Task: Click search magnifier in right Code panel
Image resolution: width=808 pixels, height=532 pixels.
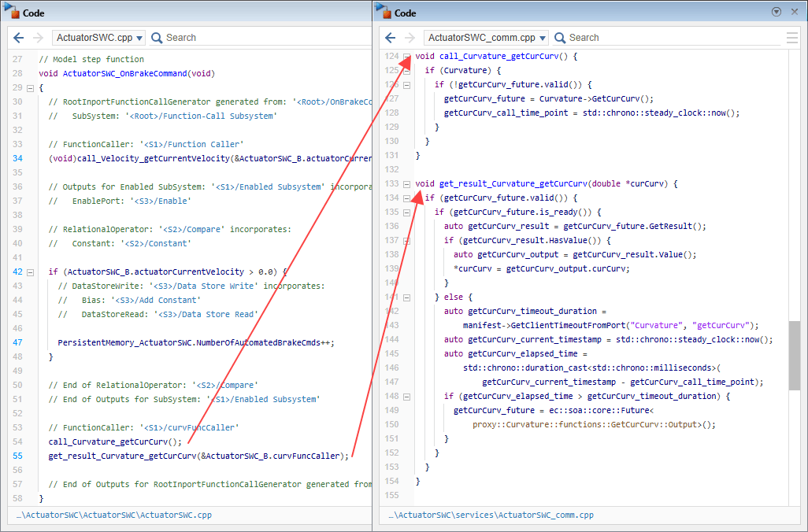Action: coord(560,38)
